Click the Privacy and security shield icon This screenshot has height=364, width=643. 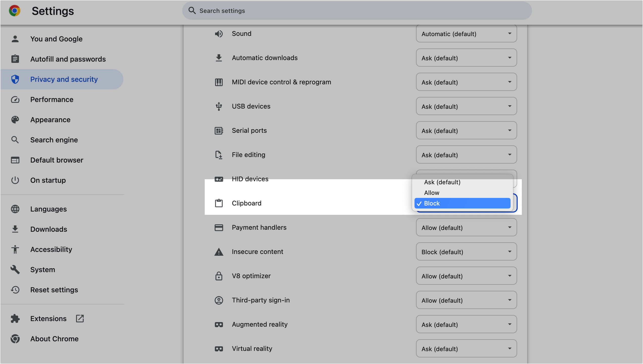[x=15, y=79]
